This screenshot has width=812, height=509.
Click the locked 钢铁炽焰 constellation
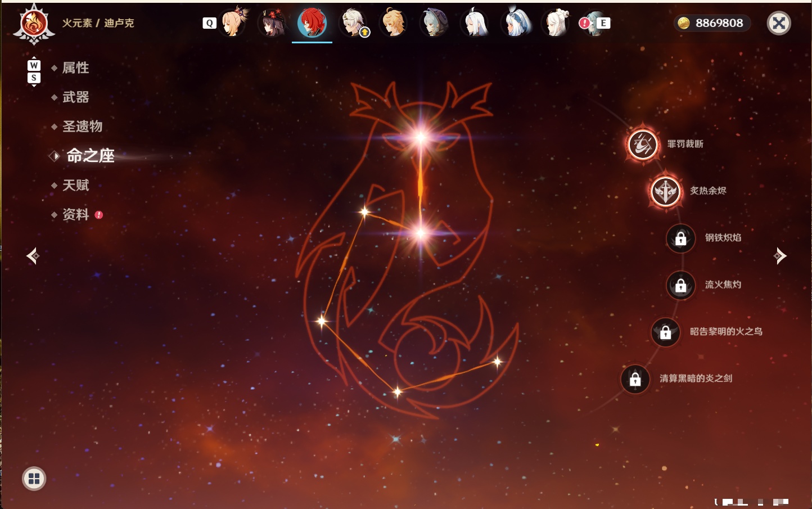coord(680,238)
